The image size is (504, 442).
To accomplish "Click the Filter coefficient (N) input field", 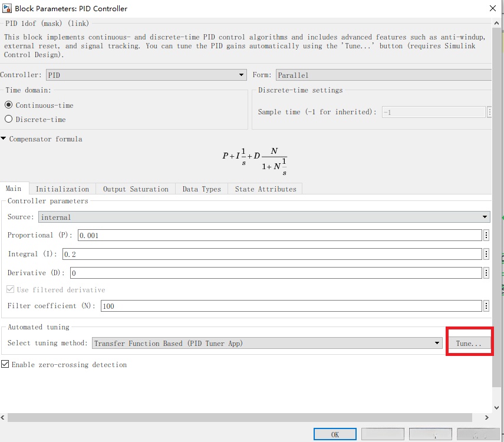I will pyautogui.click(x=291, y=306).
